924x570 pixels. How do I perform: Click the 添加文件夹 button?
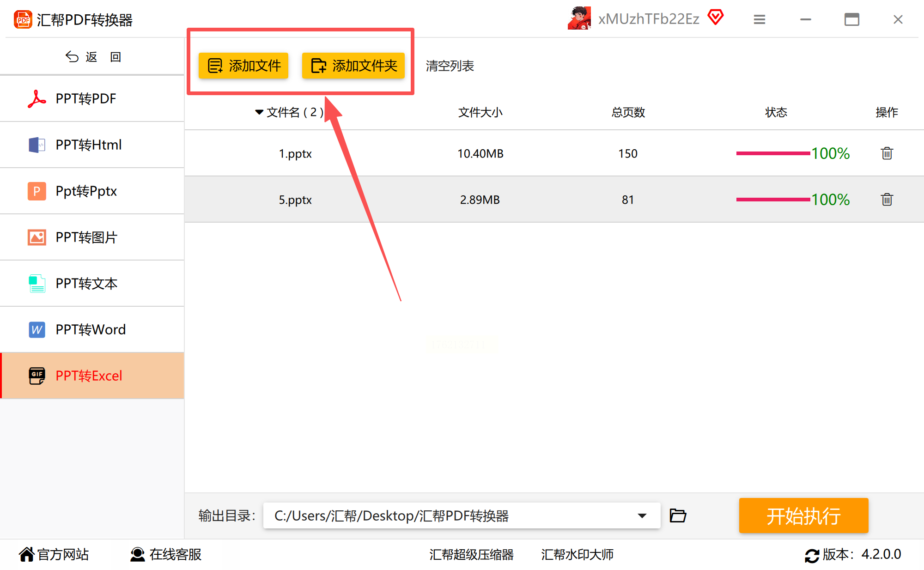pos(353,66)
